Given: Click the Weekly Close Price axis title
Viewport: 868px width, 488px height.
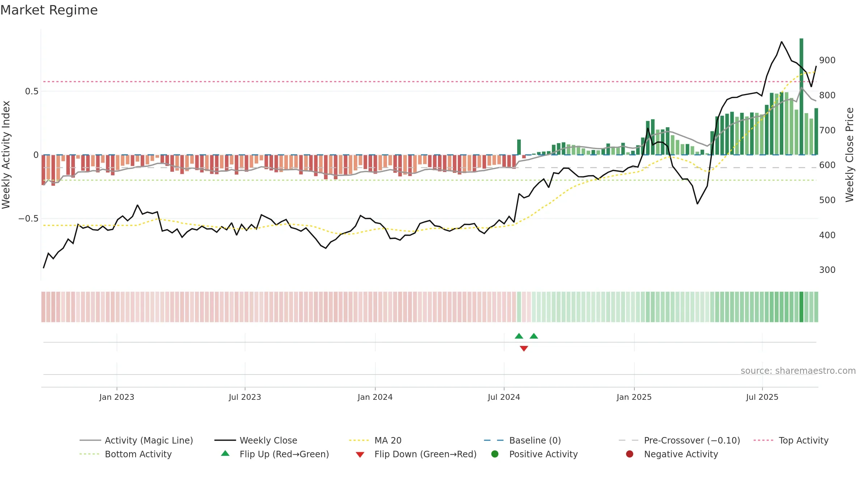Looking at the screenshot, I should tap(850, 155).
